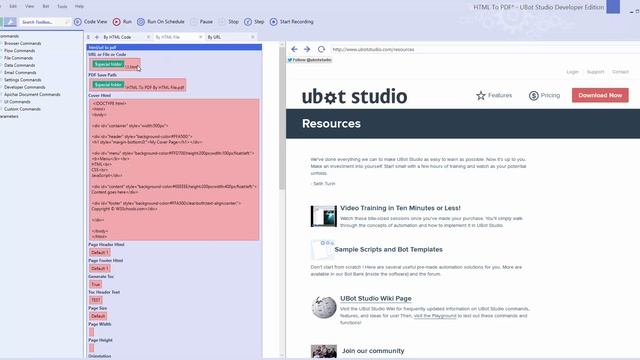This screenshot has height=360, width=640.
Task: Click the Login link
Action: tap(572, 72)
